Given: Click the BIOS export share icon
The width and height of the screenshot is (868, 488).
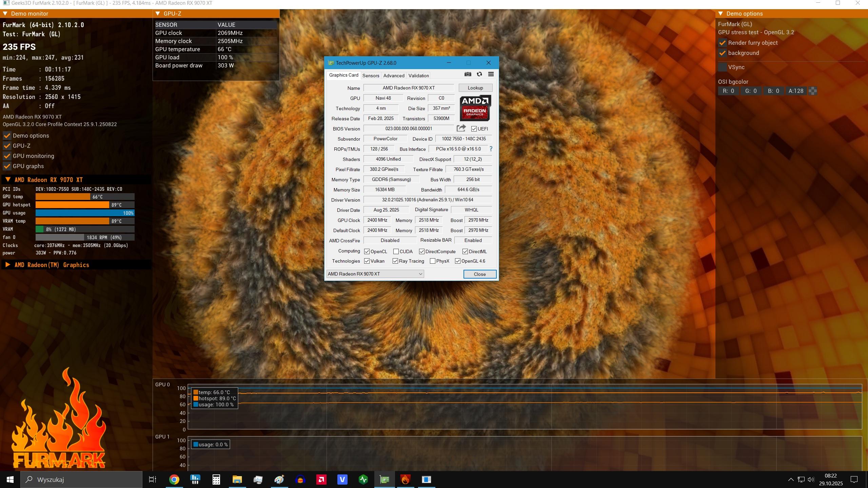Looking at the screenshot, I should point(461,128).
